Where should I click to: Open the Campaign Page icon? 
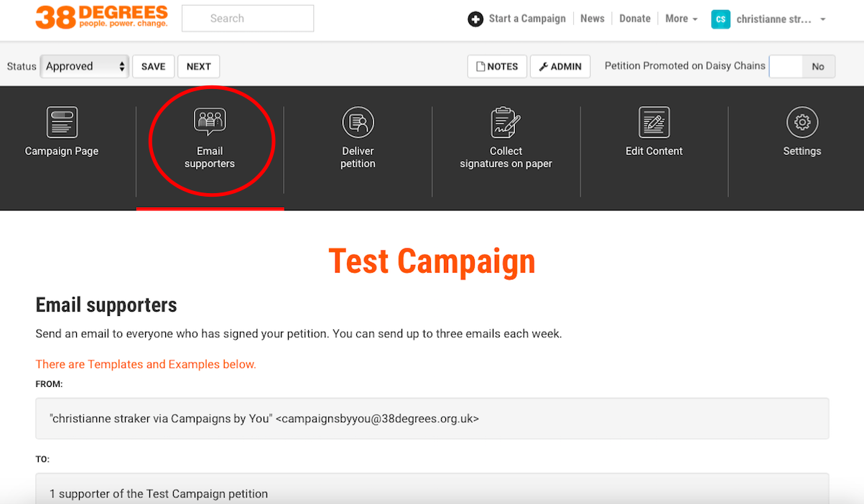[62, 122]
